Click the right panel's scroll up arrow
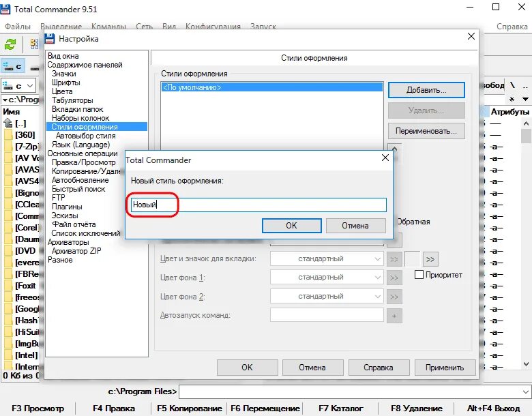532x416 pixels. [526, 123]
